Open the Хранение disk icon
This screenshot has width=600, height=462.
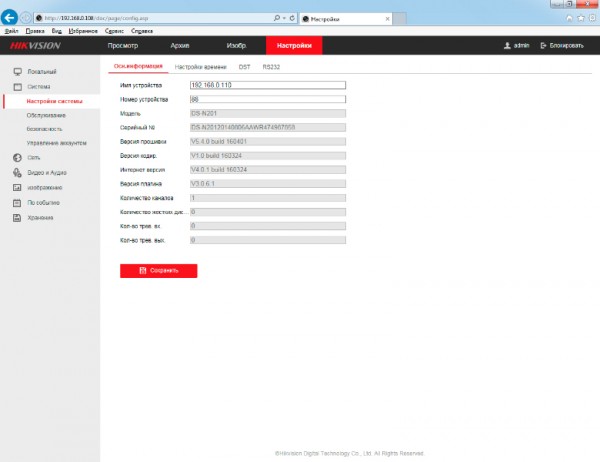(x=17, y=218)
